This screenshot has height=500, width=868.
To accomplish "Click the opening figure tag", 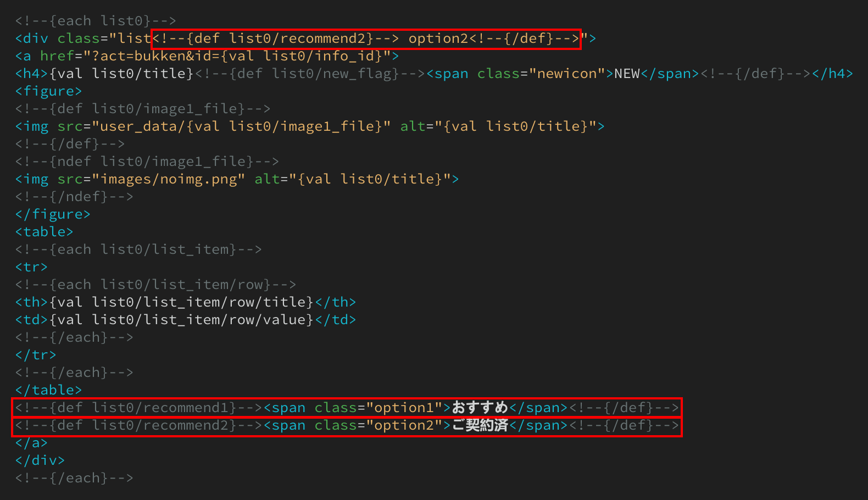I will (48, 91).
